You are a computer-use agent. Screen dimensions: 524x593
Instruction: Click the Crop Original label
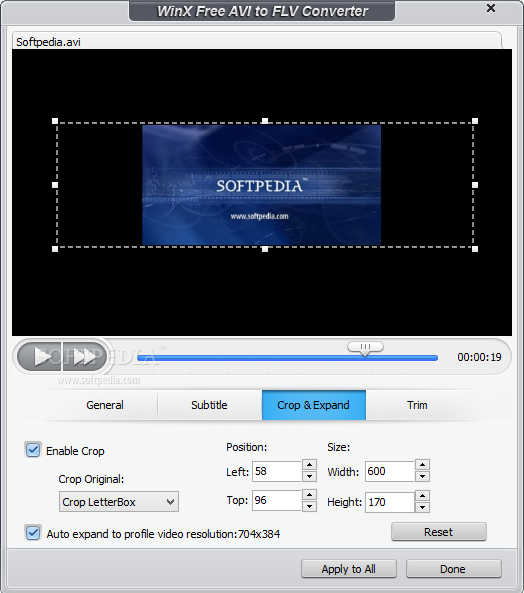(x=91, y=479)
